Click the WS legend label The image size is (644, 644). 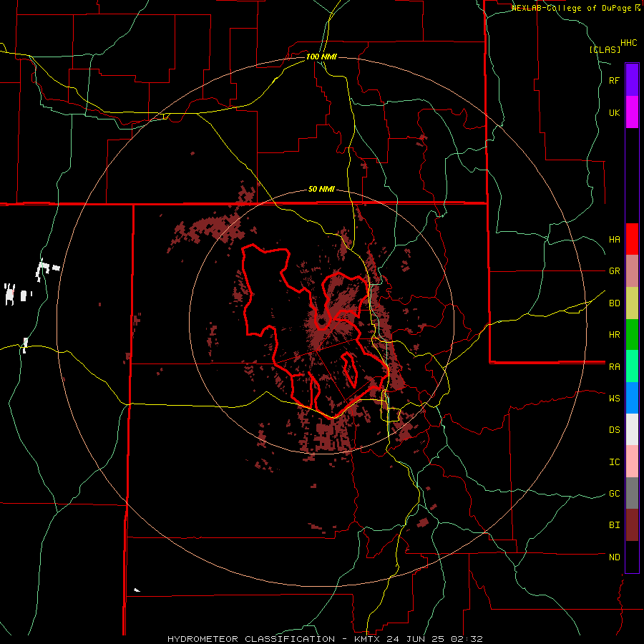614,398
